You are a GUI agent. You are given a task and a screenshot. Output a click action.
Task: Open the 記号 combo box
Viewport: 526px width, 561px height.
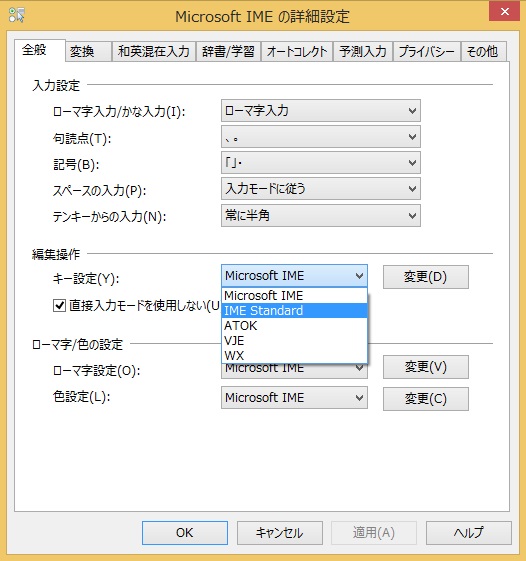point(321,163)
